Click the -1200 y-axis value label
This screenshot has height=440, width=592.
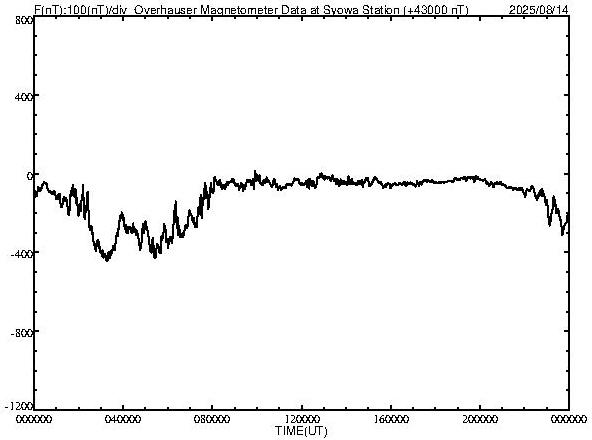click(x=19, y=406)
